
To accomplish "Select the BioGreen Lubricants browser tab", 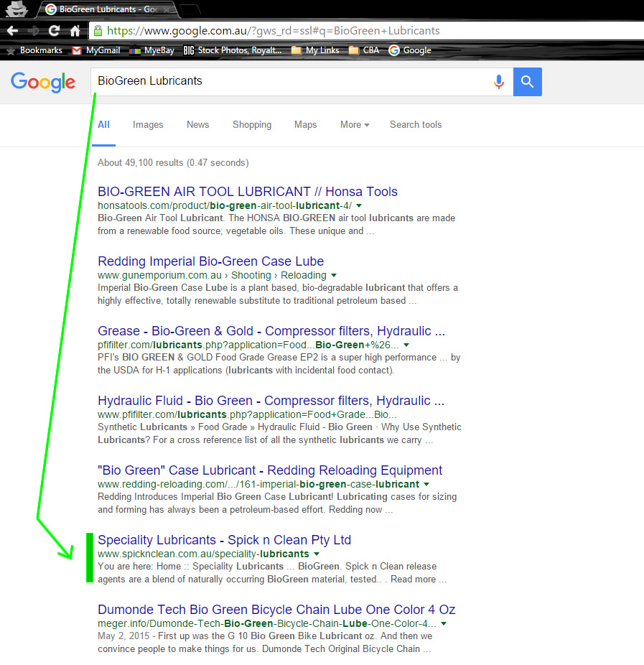I will click(108, 9).
